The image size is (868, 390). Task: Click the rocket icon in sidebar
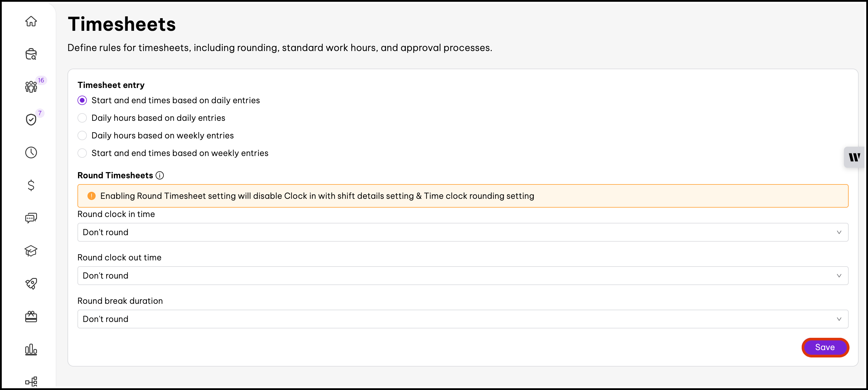pos(31,284)
